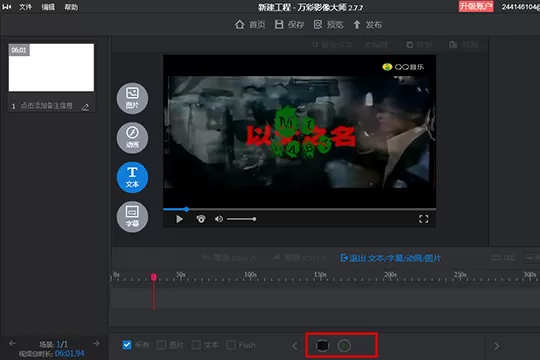540x360 pixels.
Task: Adjust the volume slider
Action: coord(241,219)
